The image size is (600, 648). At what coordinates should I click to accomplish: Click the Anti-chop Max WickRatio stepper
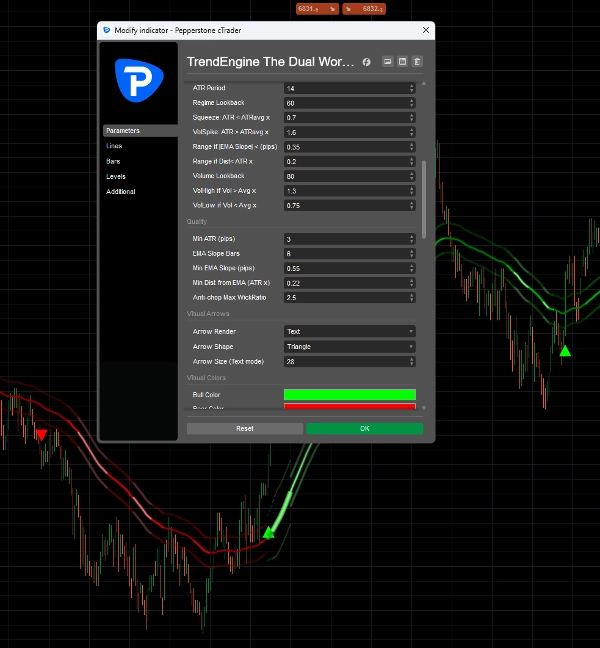(x=412, y=298)
